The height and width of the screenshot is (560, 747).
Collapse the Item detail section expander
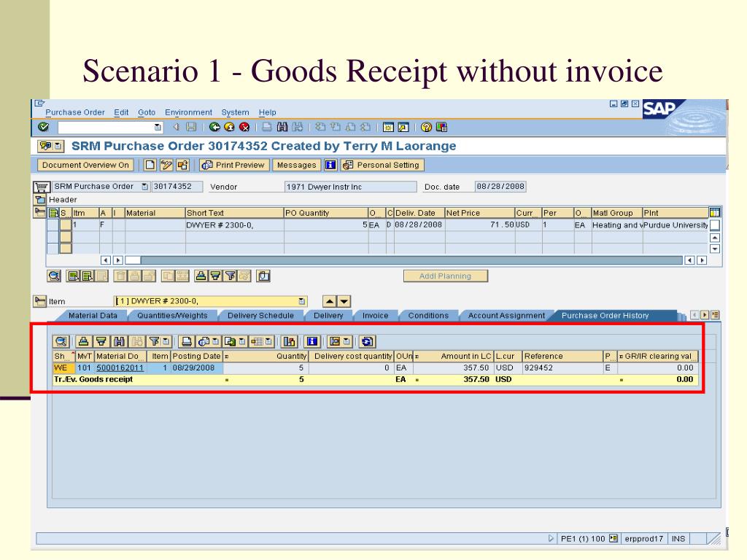(40, 301)
